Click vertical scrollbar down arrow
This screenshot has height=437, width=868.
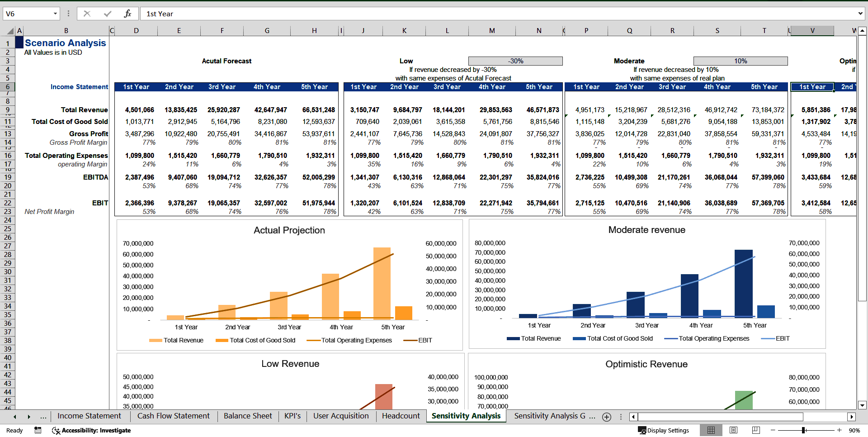pos(862,405)
